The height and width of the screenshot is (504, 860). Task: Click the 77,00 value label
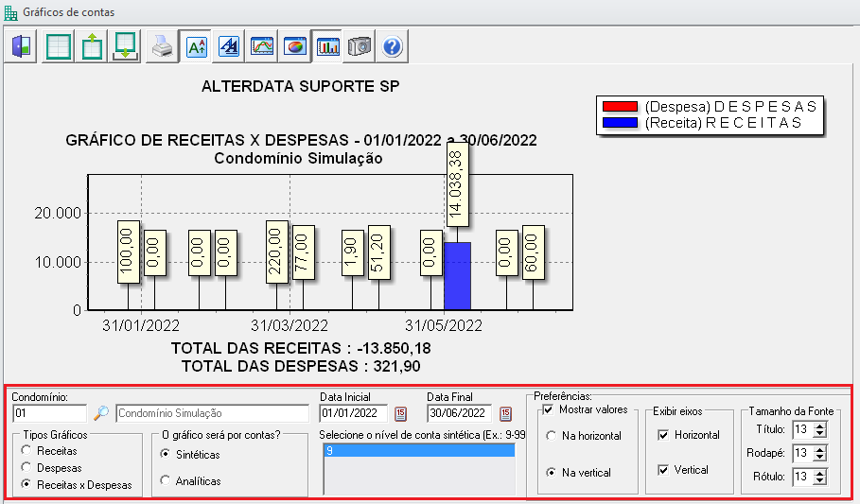[304, 252]
